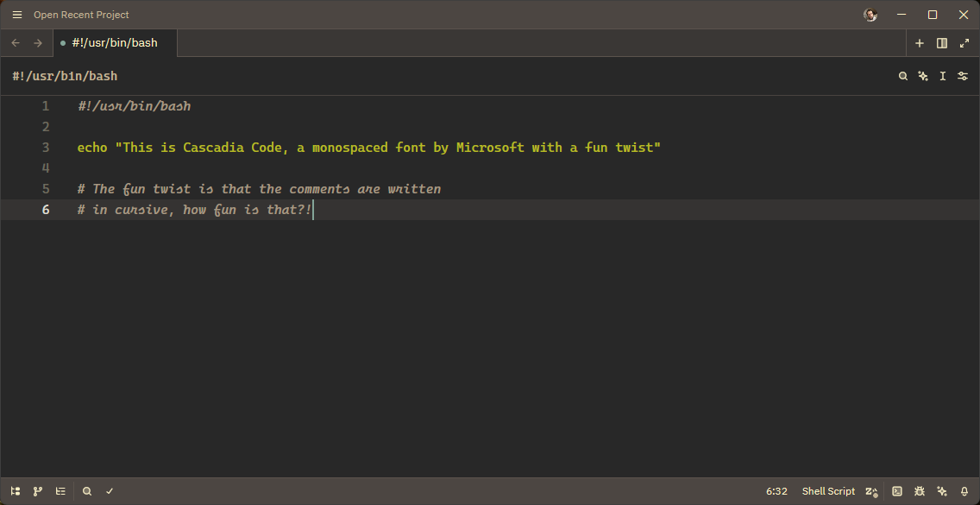
Task: Open the terminal panel icon
Action: click(897, 491)
